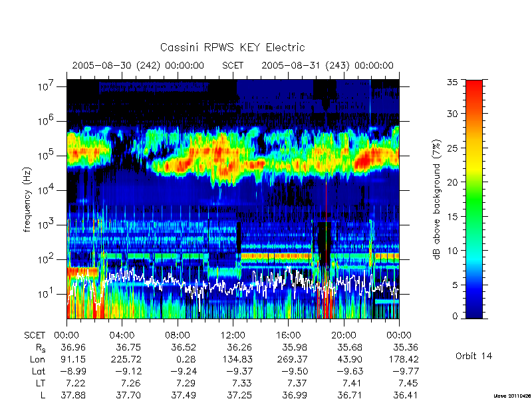Screen dimensions: 532x399
Task: Click the Lon value "134.83"
Action: (x=237, y=359)
